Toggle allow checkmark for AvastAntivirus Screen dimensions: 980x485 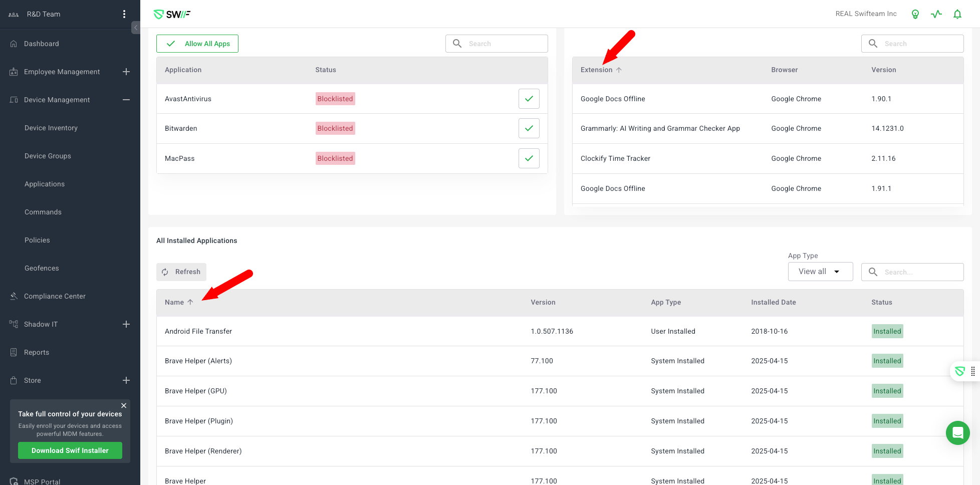[x=529, y=99]
